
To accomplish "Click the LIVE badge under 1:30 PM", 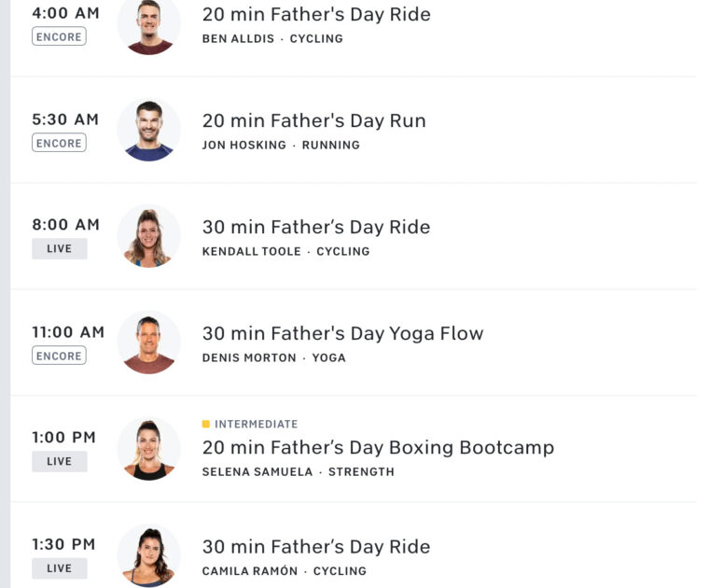I will 59,568.
